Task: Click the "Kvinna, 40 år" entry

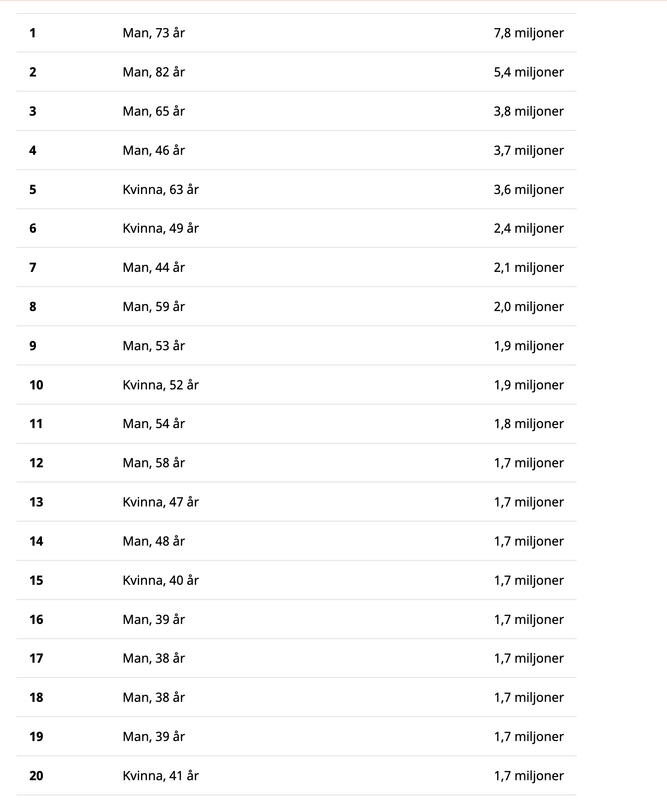Action: tap(160, 581)
